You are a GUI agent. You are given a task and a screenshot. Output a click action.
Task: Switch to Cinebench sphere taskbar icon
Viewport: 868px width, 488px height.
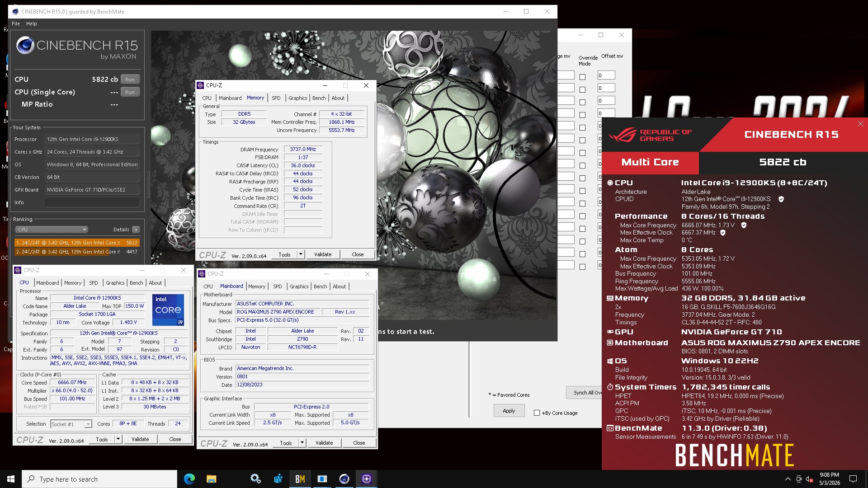click(x=344, y=479)
